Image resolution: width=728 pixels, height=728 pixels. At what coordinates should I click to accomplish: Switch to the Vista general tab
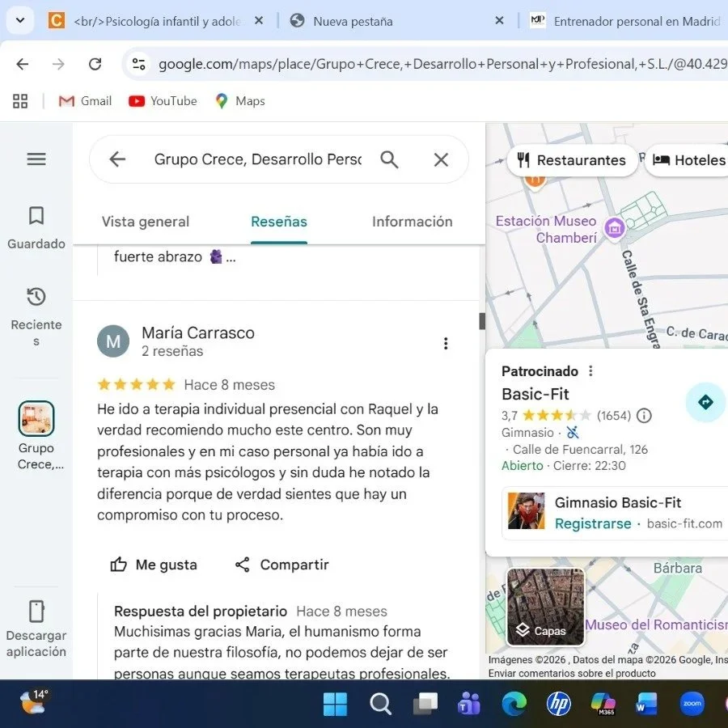tap(146, 222)
